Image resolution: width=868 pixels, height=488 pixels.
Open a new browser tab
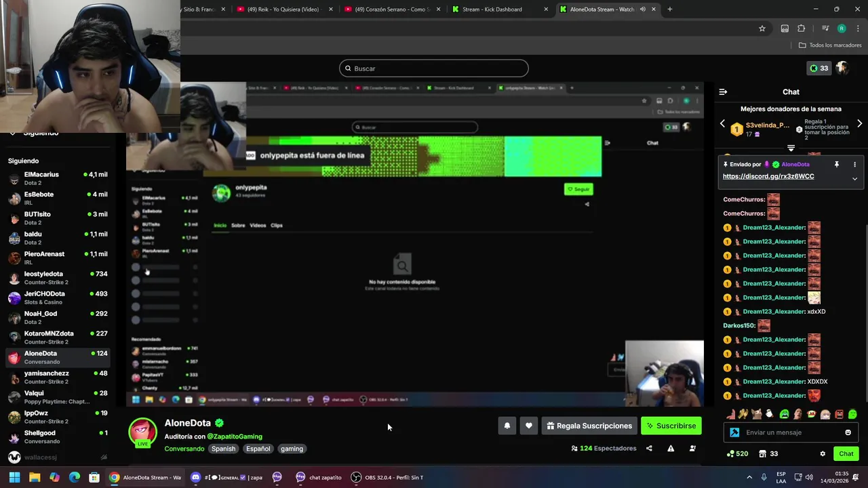669,9
